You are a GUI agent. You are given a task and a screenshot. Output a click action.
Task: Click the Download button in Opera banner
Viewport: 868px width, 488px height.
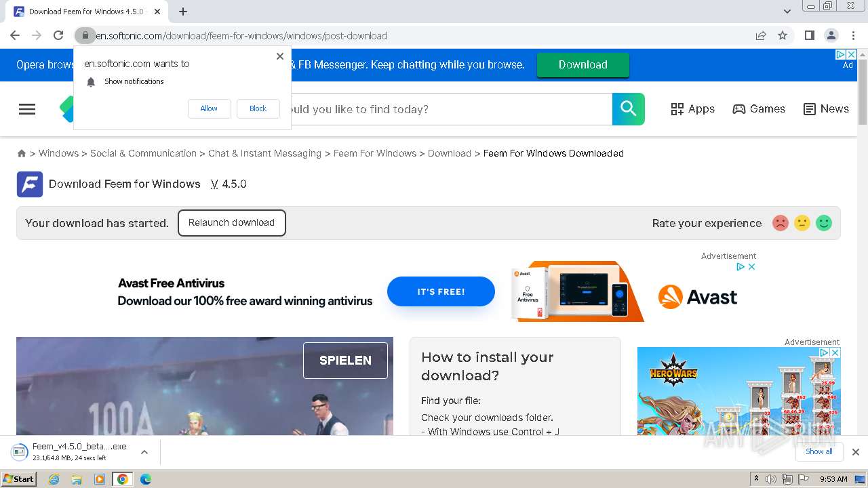tap(583, 65)
